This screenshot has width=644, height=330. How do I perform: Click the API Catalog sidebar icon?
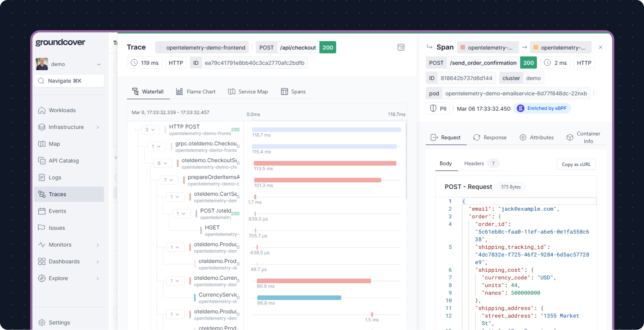coord(42,161)
